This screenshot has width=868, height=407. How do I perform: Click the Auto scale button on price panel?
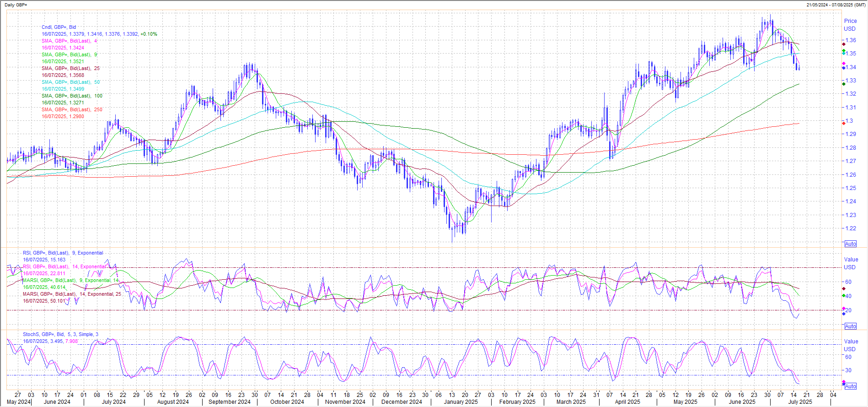click(850, 244)
